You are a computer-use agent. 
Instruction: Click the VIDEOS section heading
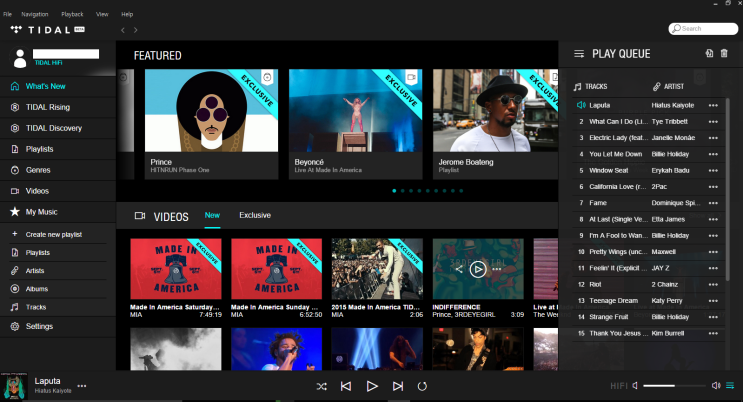[x=171, y=217]
